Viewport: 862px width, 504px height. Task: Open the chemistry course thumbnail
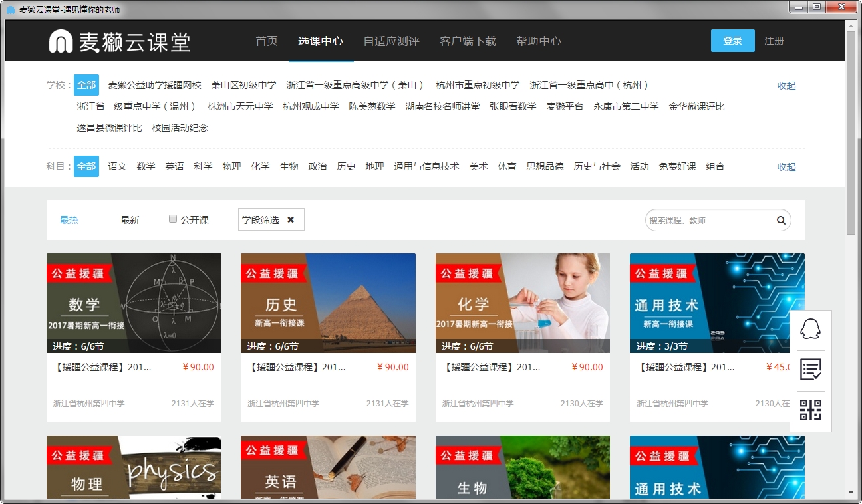[x=522, y=303]
